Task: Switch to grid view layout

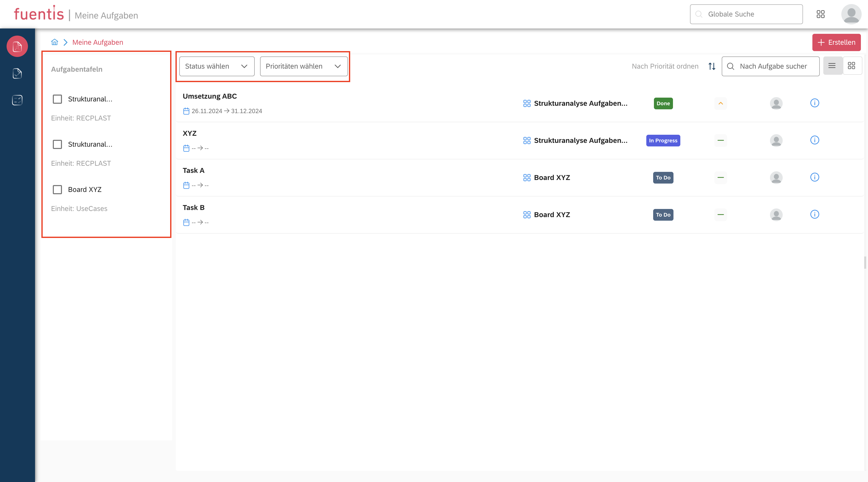Action: coord(851,66)
